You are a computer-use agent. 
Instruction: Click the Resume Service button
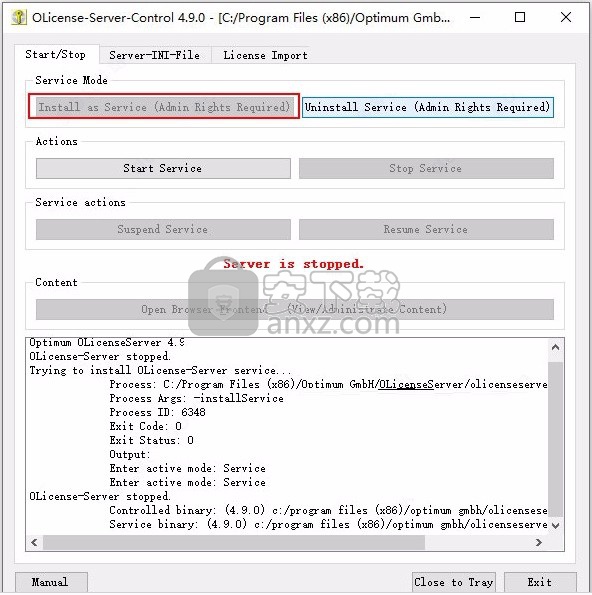[426, 230]
